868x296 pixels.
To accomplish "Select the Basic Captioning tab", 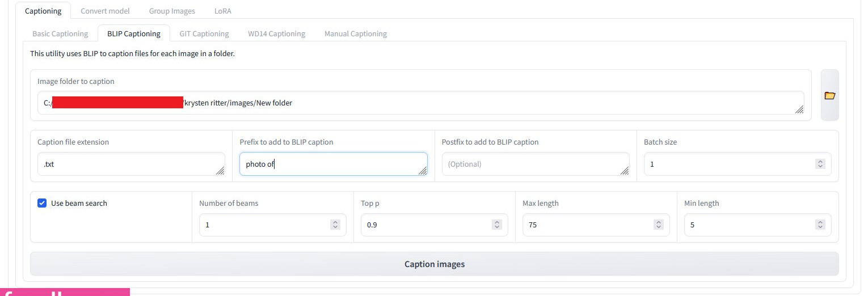I will tap(60, 33).
